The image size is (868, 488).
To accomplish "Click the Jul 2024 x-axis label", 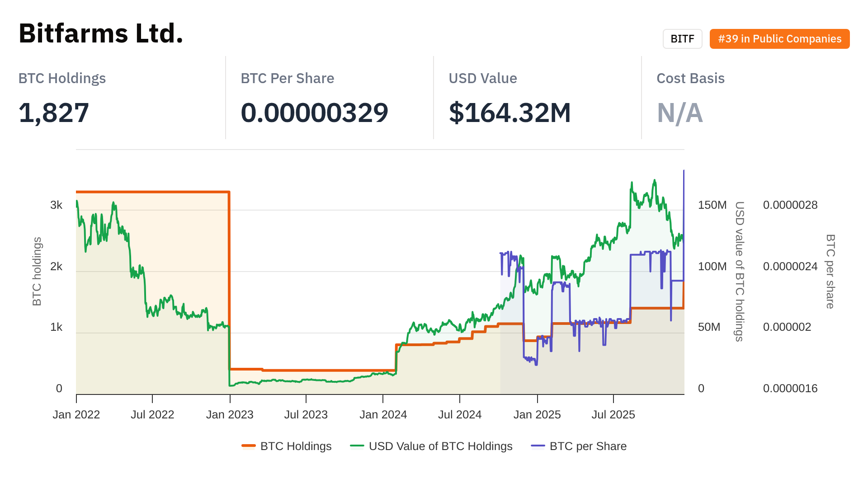I will coord(460,415).
